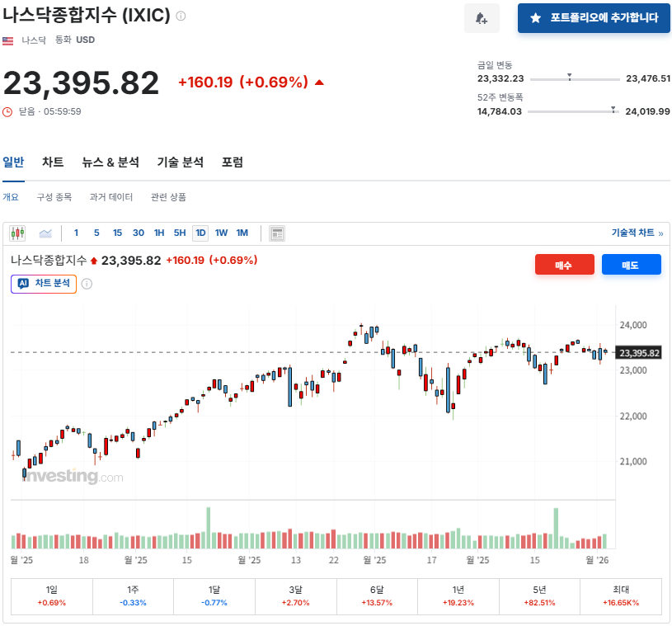Click the 월 '26 date axis label
Viewport: 672px width, 626px height.
[x=597, y=560]
